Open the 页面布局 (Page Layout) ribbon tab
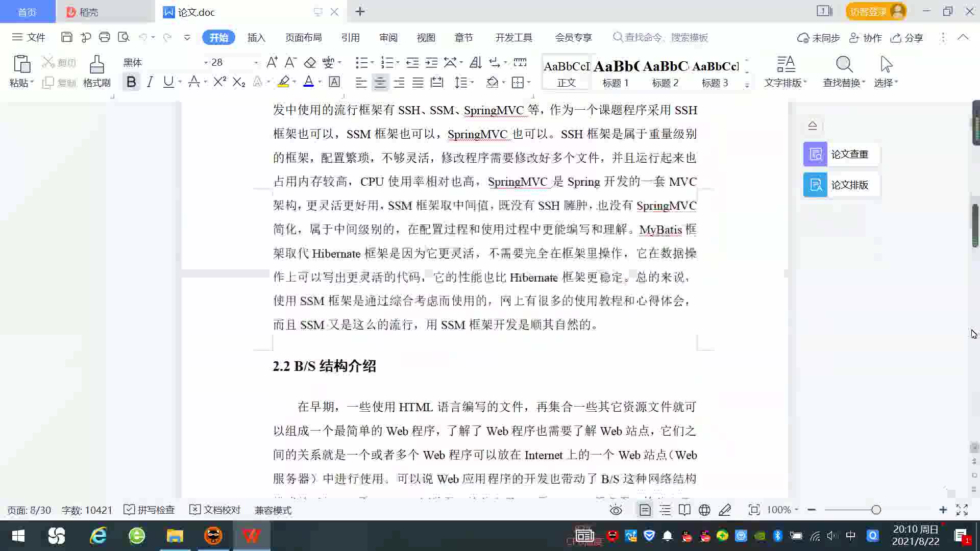Image resolution: width=980 pixels, height=551 pixels. [x=303, y=38]
